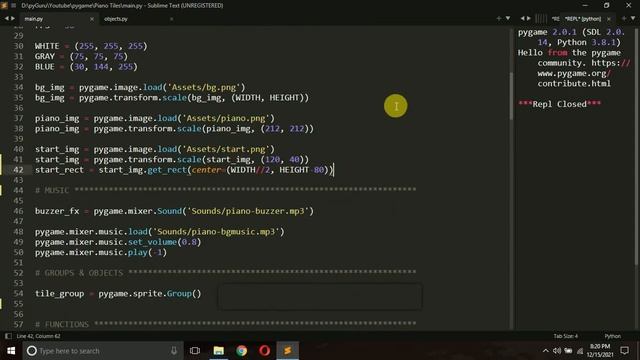Click ***Repl Closed*** in REPL output
Screen dimensions: 640x360
pos(559,104)
